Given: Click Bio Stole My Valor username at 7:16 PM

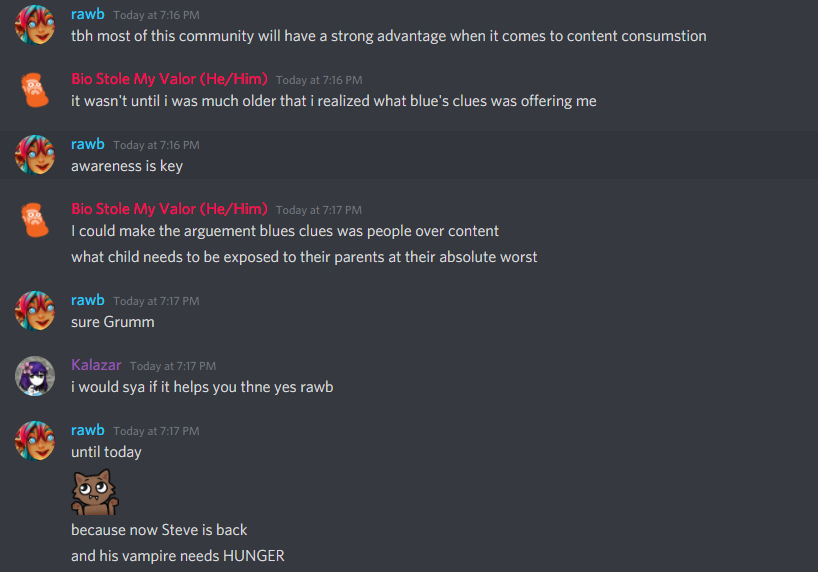Looking at the screenshot, I should 169,79.
